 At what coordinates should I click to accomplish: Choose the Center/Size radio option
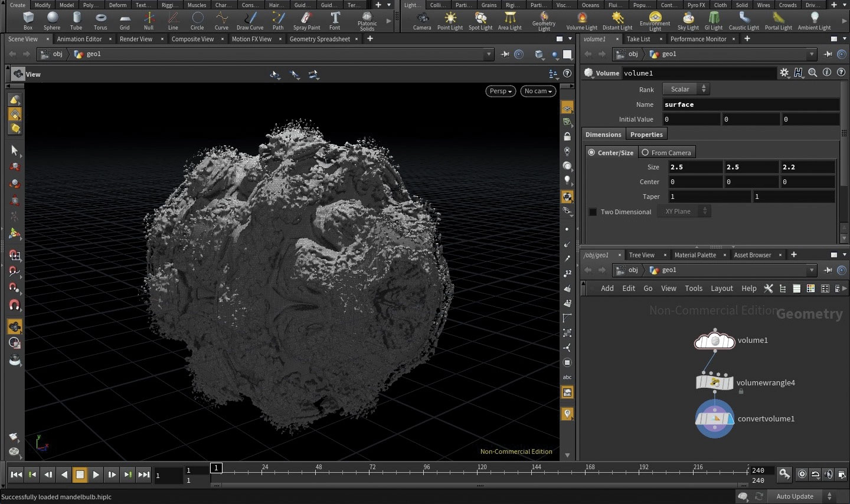pyautogui.click(x=591, y=152)
